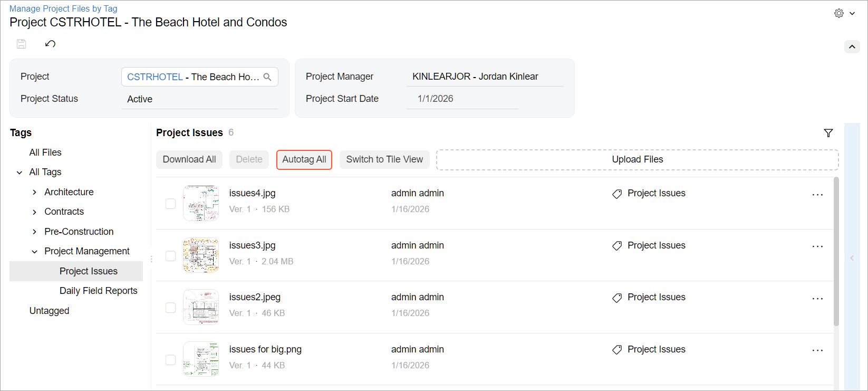Select All Files in the Tags tree
This screenshot has width=868, height=391.
(45, 152)
